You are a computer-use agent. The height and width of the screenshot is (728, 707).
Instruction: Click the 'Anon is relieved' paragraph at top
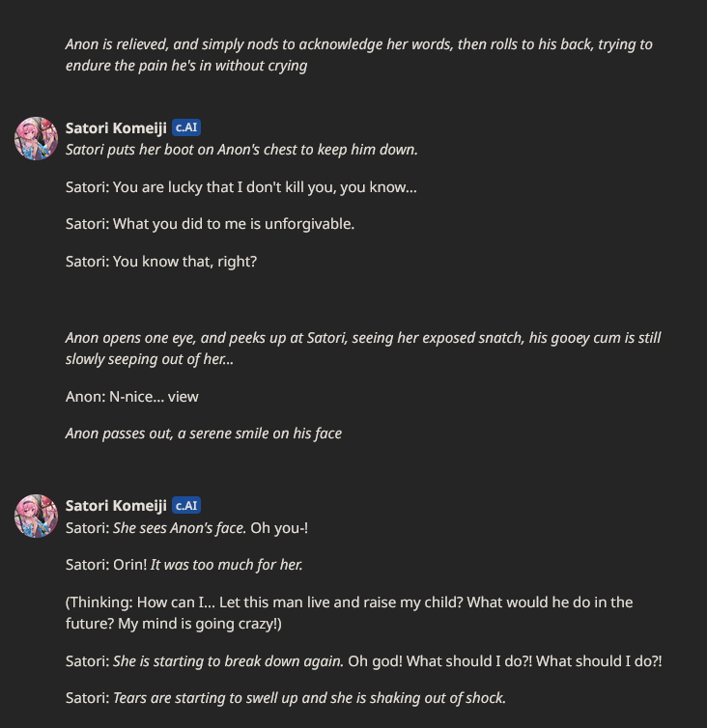pyautogui.click(x=359, y=55)
